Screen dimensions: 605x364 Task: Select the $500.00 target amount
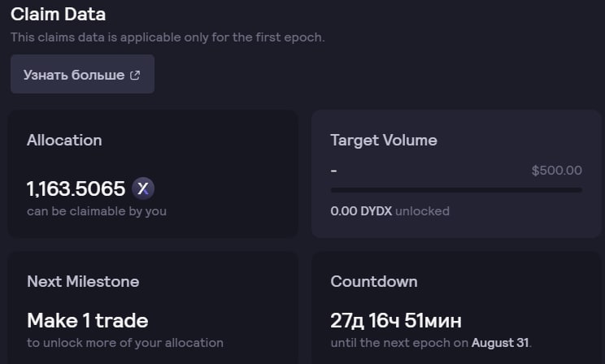[x=557, y=171]
